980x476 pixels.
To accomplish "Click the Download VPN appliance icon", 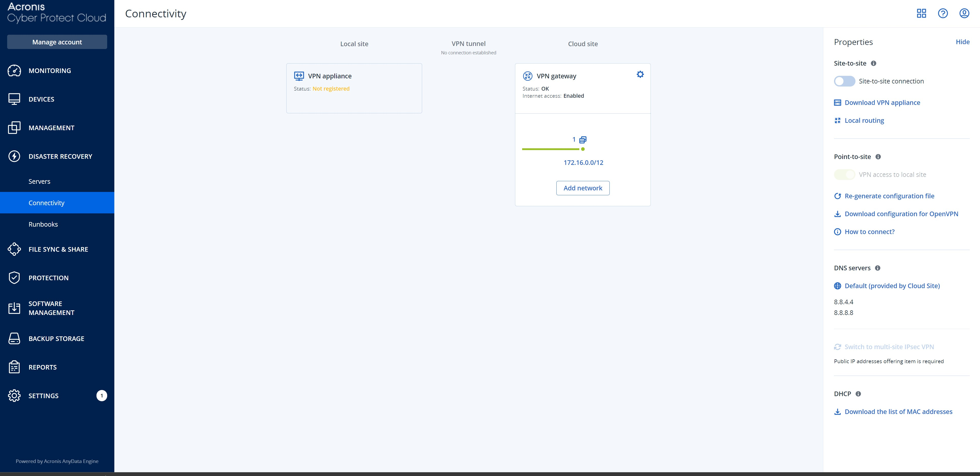I will 837,102.
